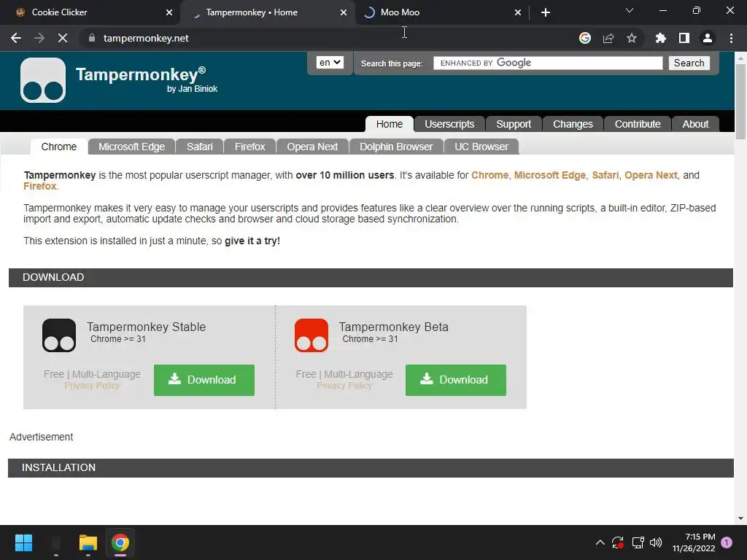Click the site padlock icon
Screen dimensions: 747x560
pos(92,38)
